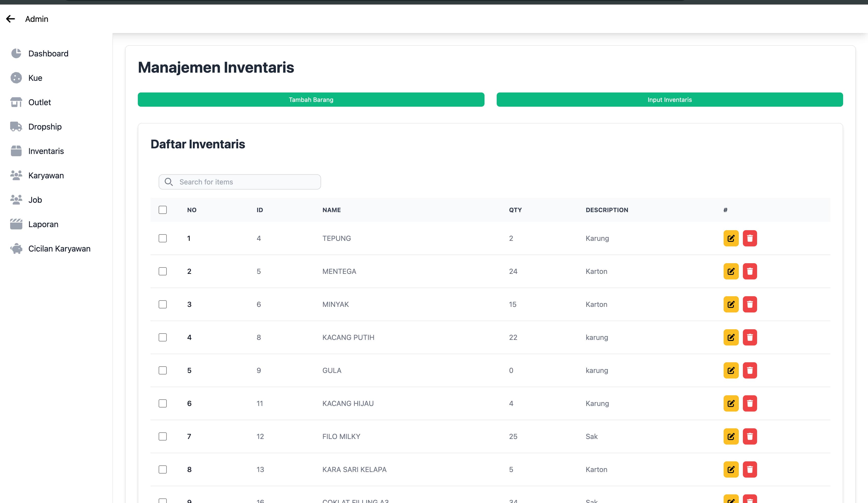Check the checkbox for the TEPUNG row
This screenshot has height=503, width=868.
pyautogui.click(x=163, y=238)
